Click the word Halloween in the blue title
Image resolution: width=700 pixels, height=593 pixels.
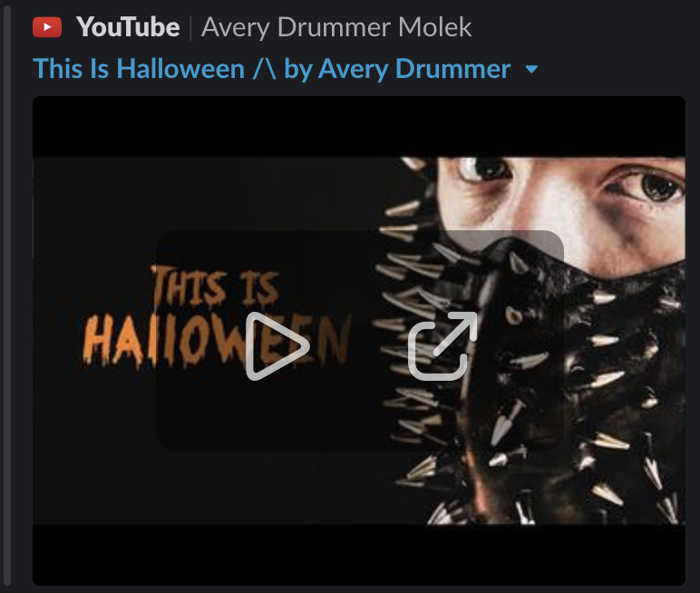tap(180, 69)
